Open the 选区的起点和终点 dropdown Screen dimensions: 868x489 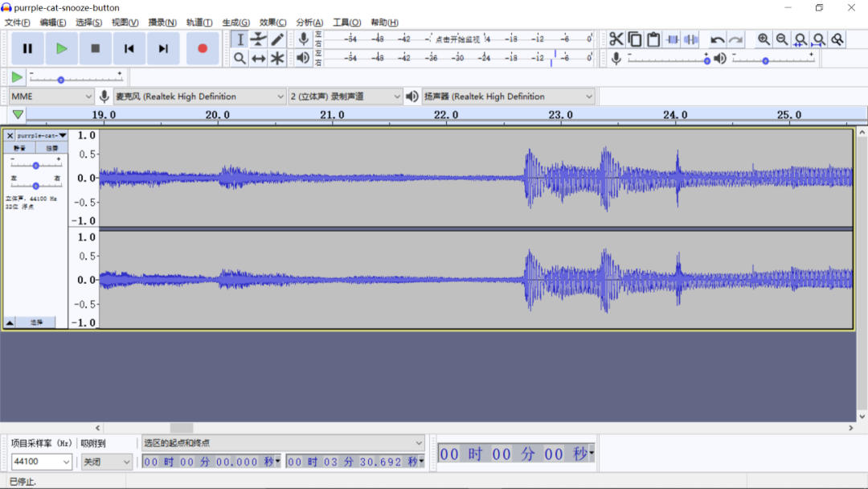(284, 442)
